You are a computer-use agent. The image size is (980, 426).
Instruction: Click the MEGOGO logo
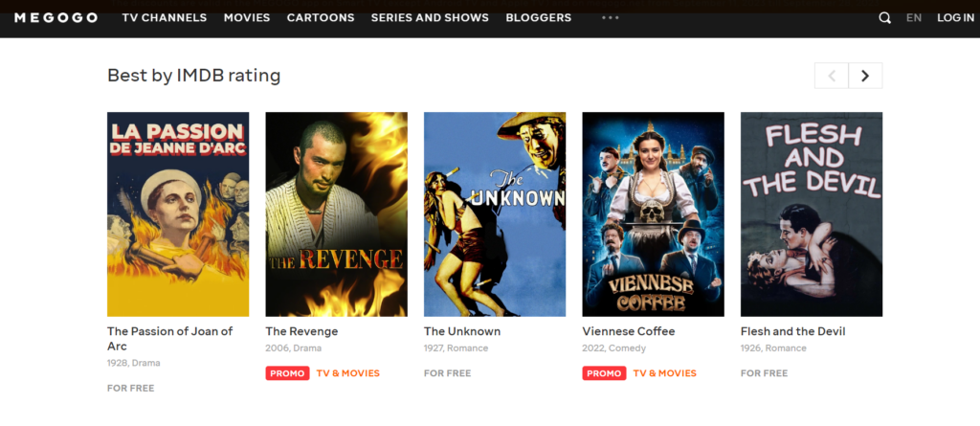coord(56,17)
